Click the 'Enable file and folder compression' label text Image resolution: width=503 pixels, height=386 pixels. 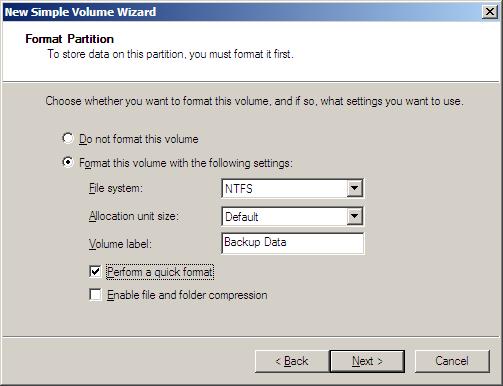coord(187,295)
